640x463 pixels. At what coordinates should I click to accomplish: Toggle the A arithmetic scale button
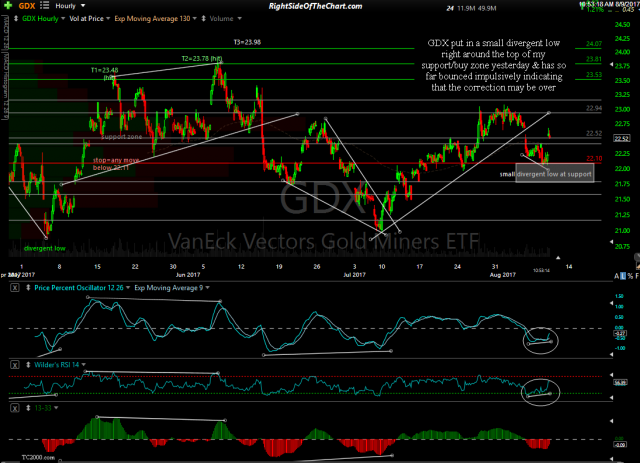pyautogui.click(x=616, y=276)
